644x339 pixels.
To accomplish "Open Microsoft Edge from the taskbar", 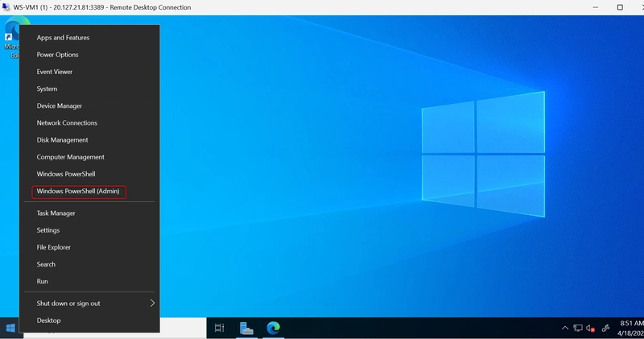I will point(273,328).
